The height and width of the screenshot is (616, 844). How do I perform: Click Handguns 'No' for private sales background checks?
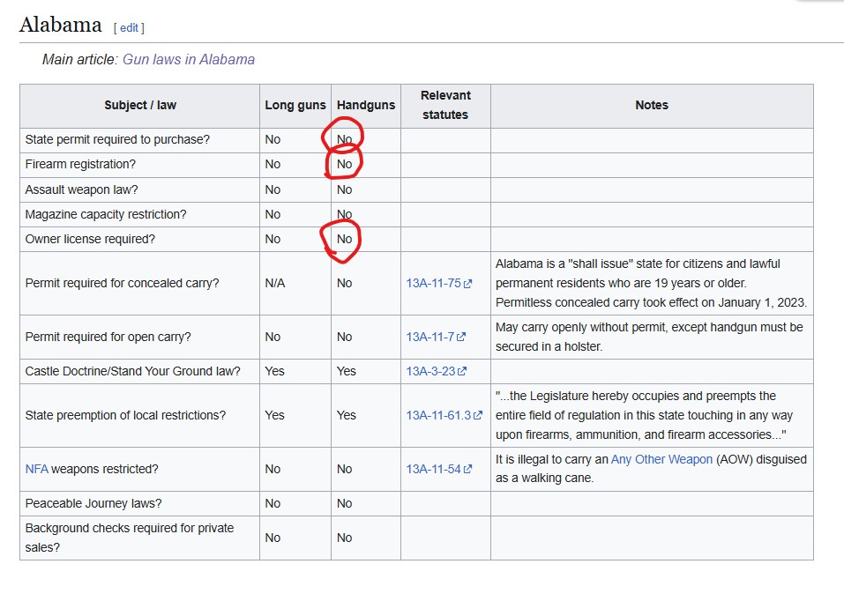345,538
